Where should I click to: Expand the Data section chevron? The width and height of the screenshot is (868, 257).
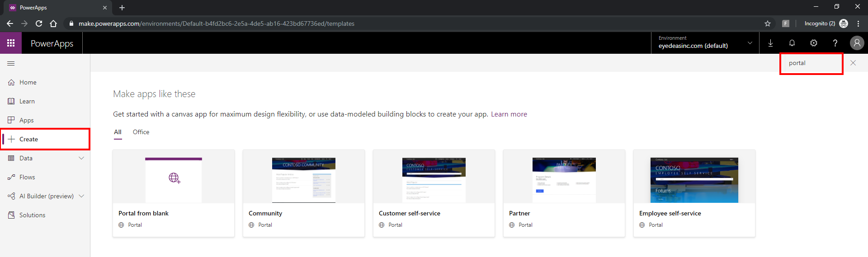[81, 158]
